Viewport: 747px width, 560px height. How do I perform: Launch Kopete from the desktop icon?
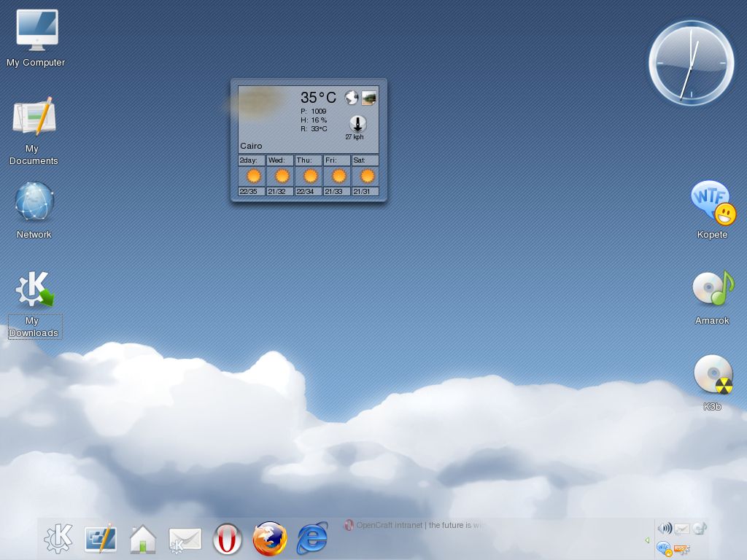(x=713, y=203)
